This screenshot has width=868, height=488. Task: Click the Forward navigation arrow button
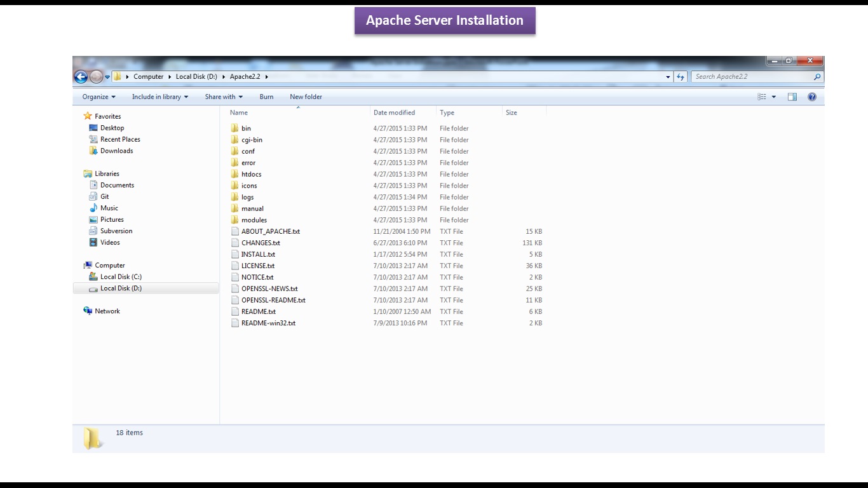coord(97,77)
